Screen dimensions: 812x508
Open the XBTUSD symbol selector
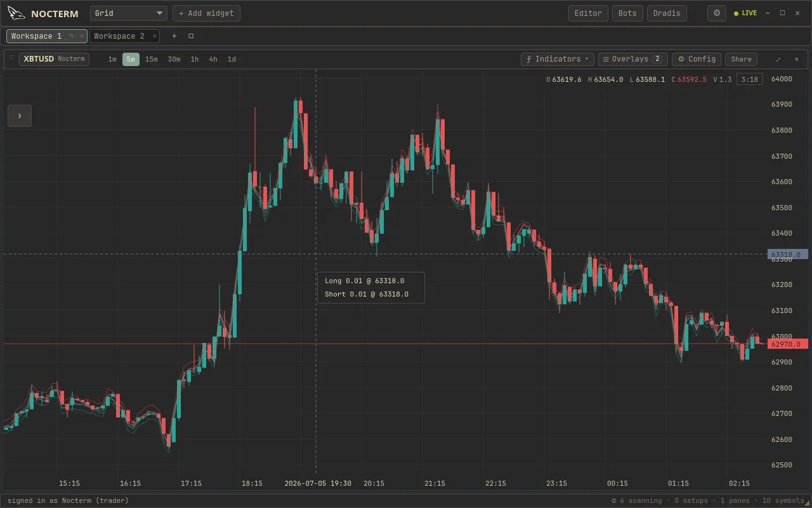tap(54, 59)
